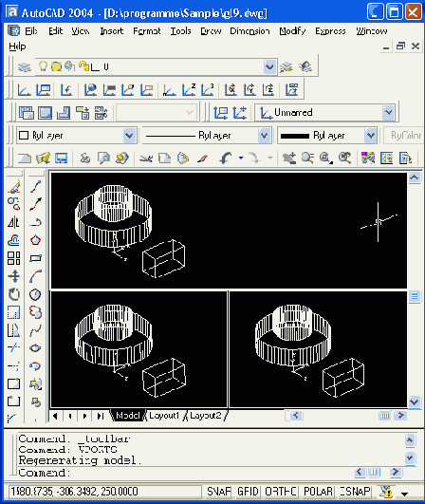Image resolution: width=425 pixels, height=504 pixels.
Task: Toggle SNAP mode in status bar
Action: point(219,492)
